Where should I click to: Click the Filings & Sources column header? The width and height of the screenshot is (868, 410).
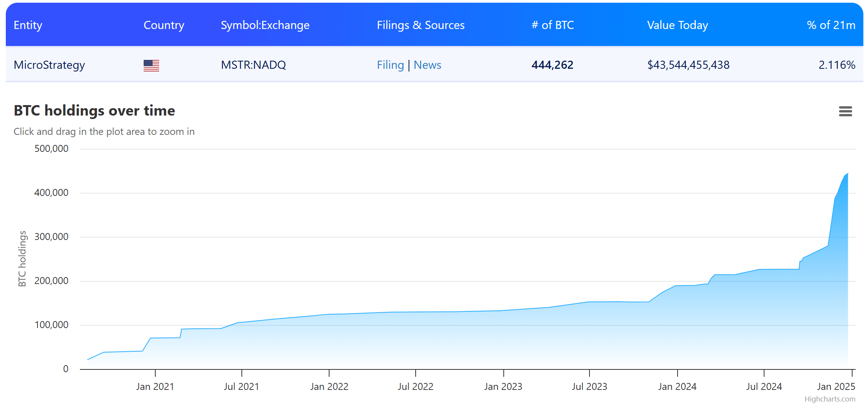click(421, 25)
